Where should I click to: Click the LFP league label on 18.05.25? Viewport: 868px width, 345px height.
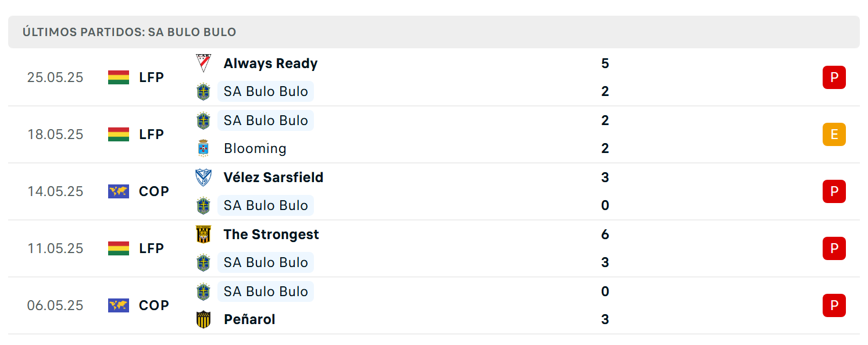click(x=151, y=134)
